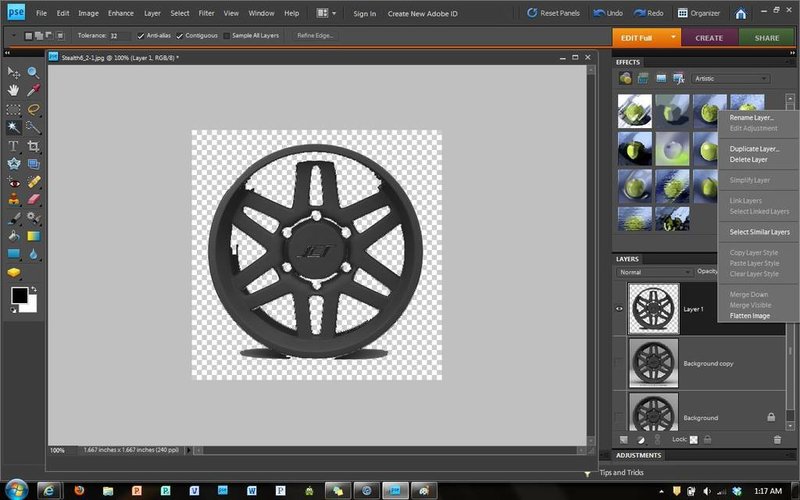Swap foreground and background colors arrow
The height and width of the screenshot is (500, 800).
(x=34, y=289)
